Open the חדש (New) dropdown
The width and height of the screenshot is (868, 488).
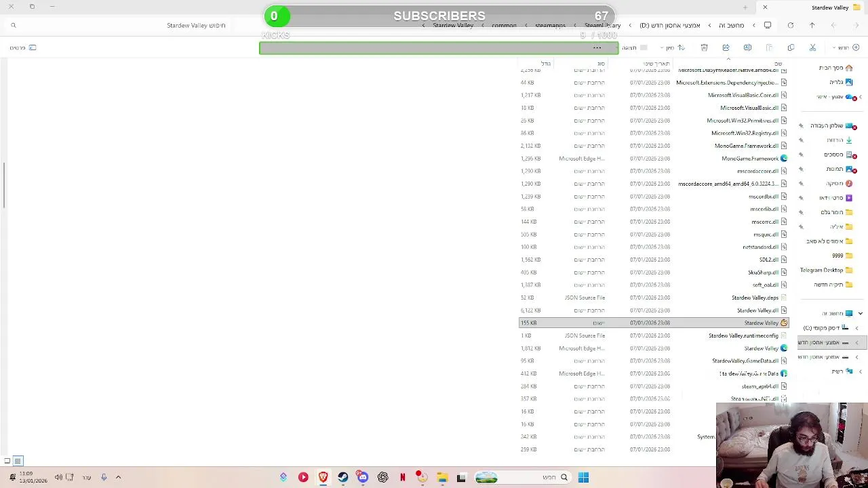(x=846, y=47)
